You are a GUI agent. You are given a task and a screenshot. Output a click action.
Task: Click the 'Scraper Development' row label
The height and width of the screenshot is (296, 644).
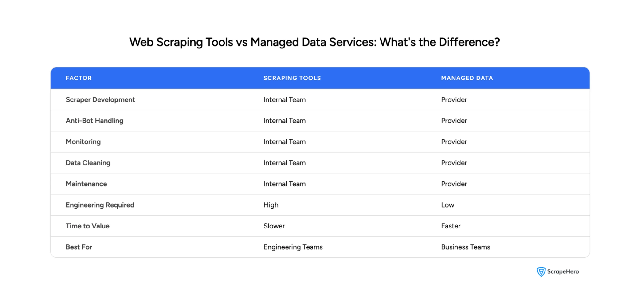100,100
